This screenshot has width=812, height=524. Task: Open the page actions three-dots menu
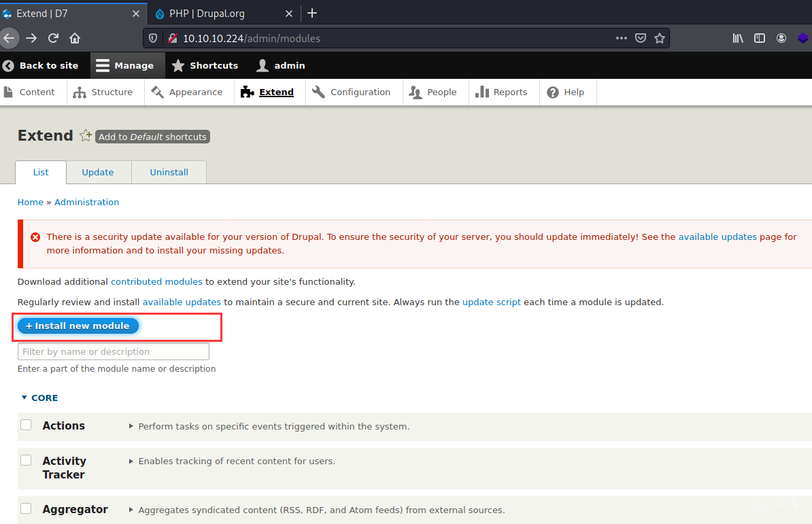tap(622, 38)
